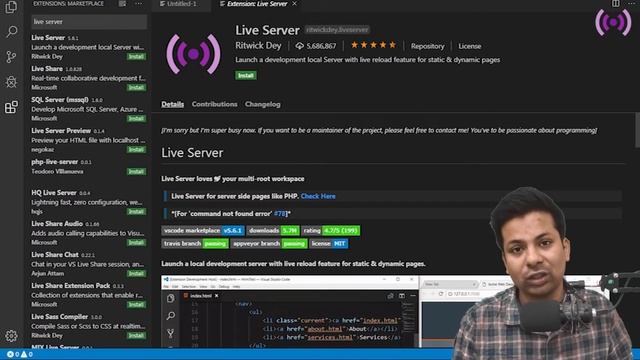Follow the Check Here link for PHP
The width and height of the screenshot is (640, 360).
pos(318,196)
